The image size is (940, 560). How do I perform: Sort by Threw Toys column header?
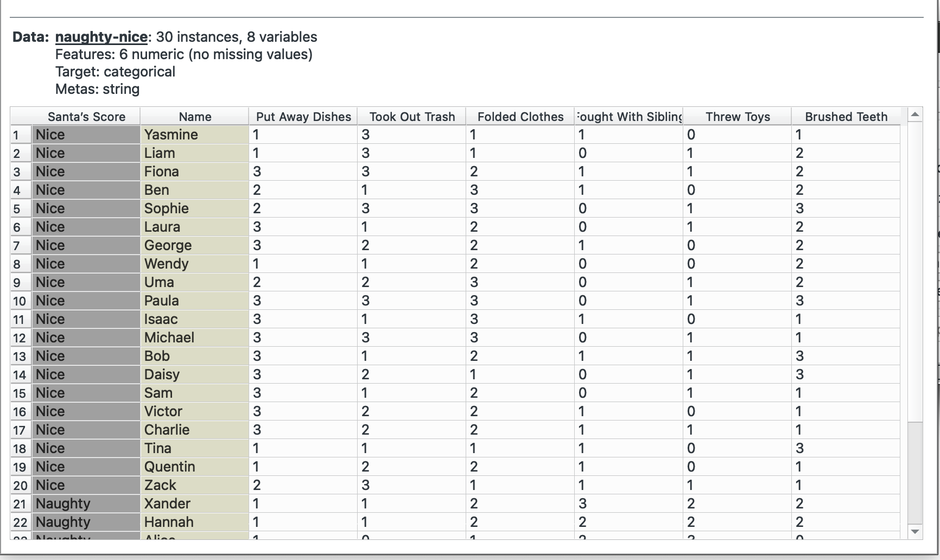click(x=738, y=117)
